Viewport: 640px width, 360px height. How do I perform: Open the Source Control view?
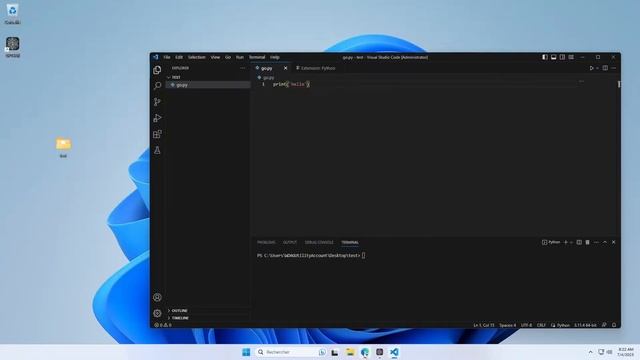[157, 102]
